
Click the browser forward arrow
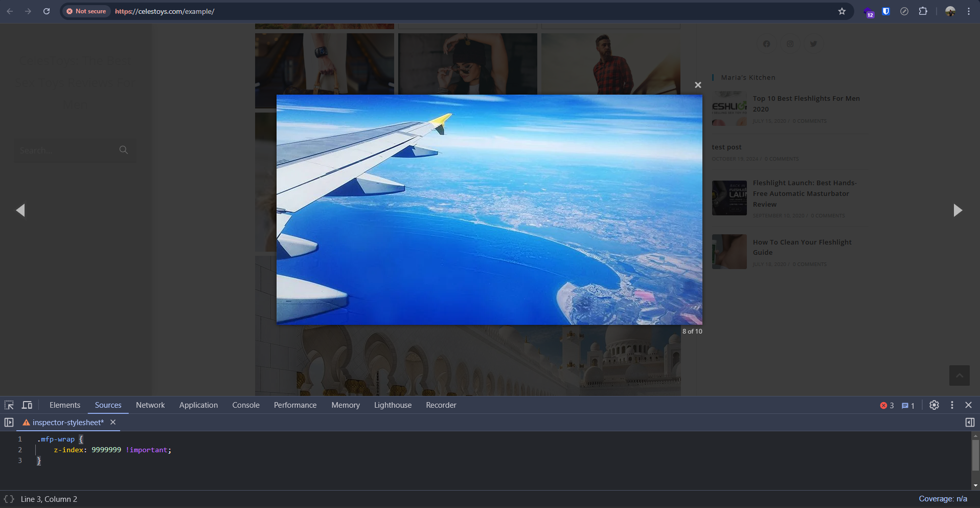pyautogui.click(x=28, y=11)
